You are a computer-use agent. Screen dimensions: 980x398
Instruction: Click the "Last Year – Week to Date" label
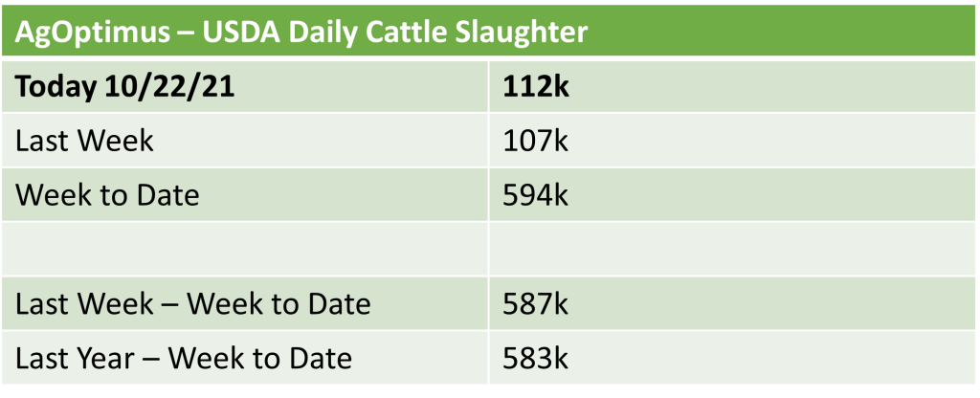point(184,358)
